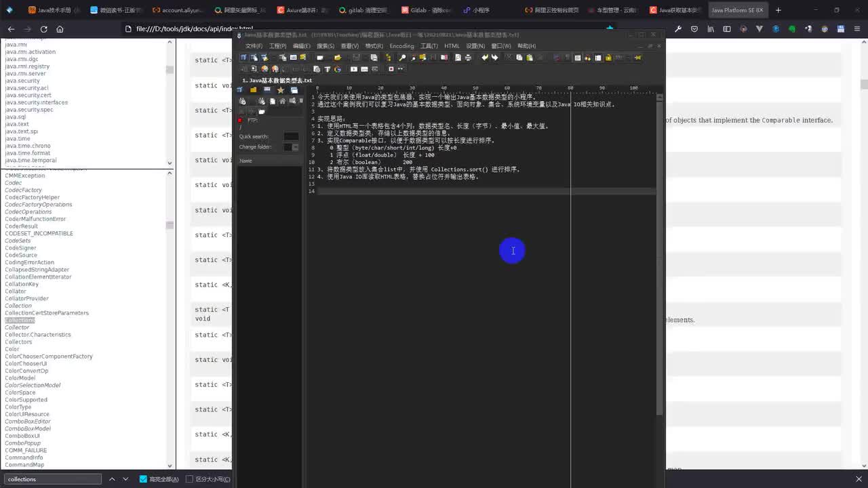868x488 pixels.
Task: Open the Encoding menu in EditPlus
Action: click(x=401, y=46)
